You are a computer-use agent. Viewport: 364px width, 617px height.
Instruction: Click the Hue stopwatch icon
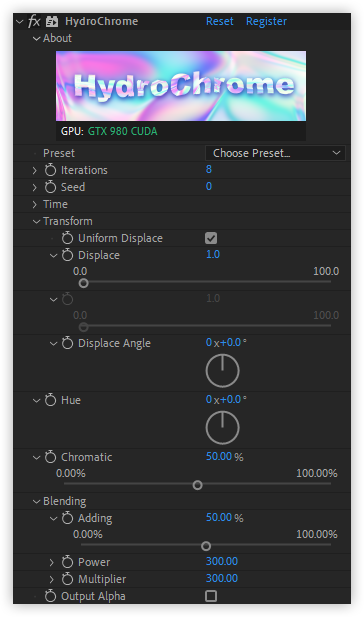click(x=50, y=400)
